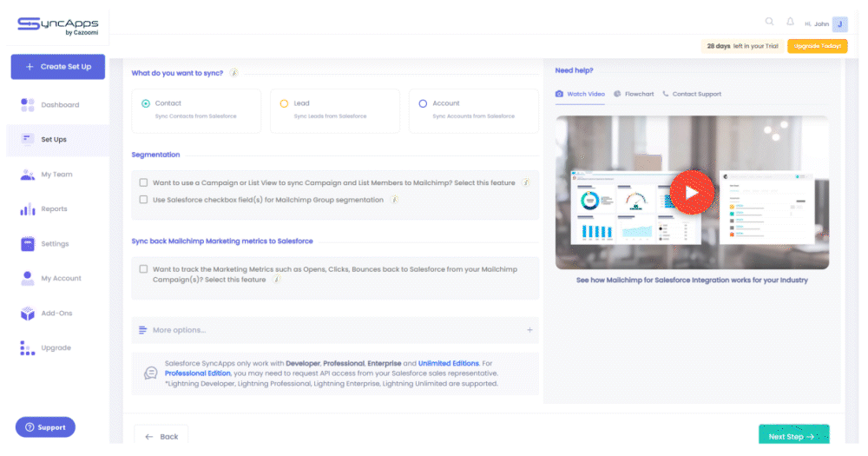The width and height of the screenshot is (868, 456).
Task: Switch to the Watch Video tab
Action: point(580,94)
